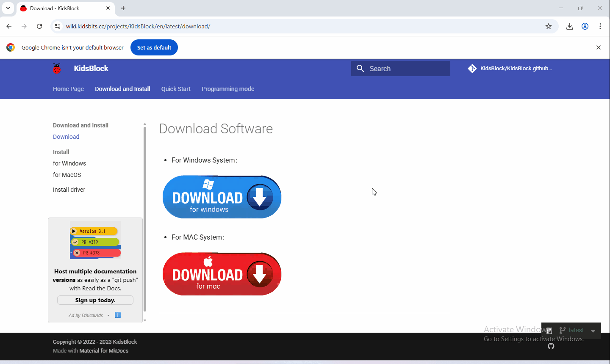Click the KidsBlock site title
The height and width of the screenshot is (364, 610).
point(91,69)
